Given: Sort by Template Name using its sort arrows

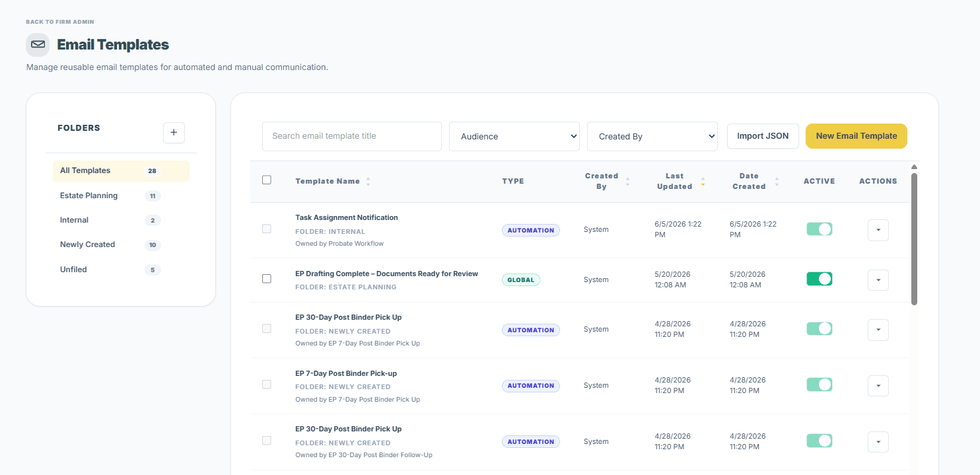Looking at the screenshot, I should click(x=368, y=181).
